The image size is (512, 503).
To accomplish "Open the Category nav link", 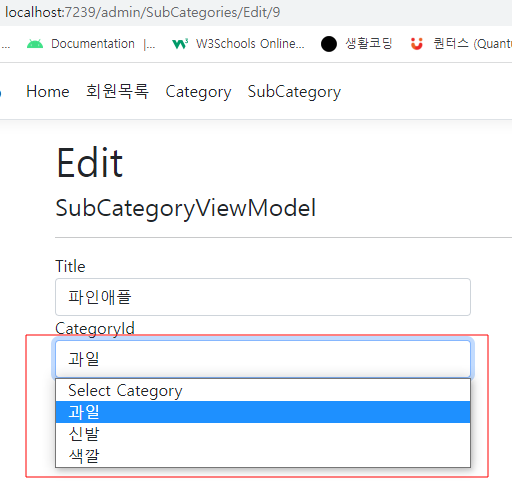I will [x=198, y=92].
